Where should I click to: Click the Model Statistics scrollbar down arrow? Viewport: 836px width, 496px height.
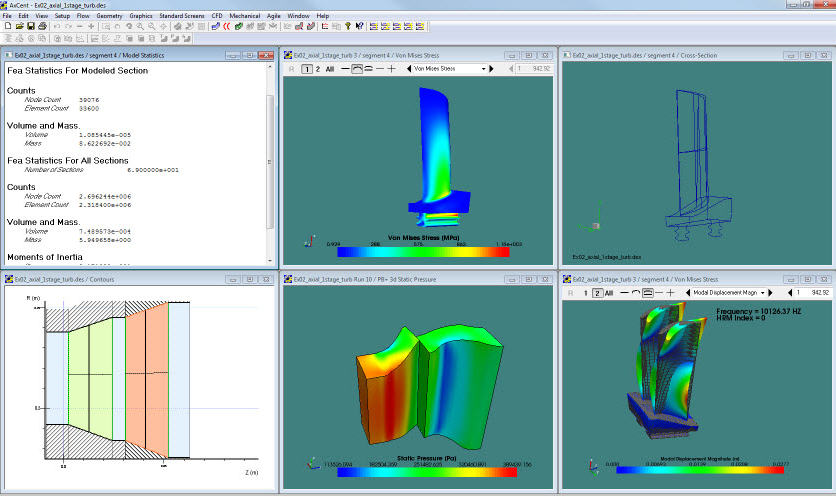270,261
